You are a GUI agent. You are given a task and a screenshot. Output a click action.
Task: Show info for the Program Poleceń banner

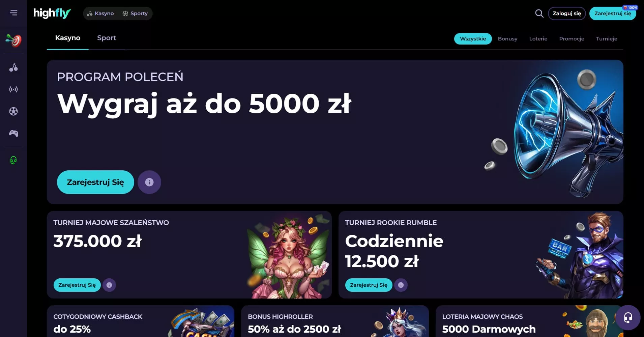[149, 182]
